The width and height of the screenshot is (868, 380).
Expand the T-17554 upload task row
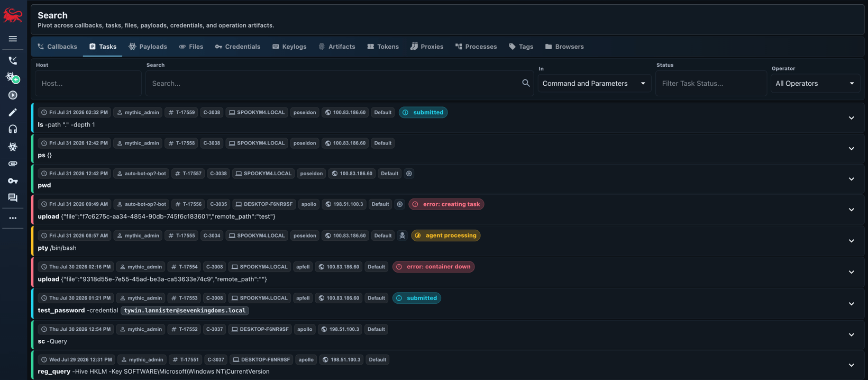[x=851, y=272]
